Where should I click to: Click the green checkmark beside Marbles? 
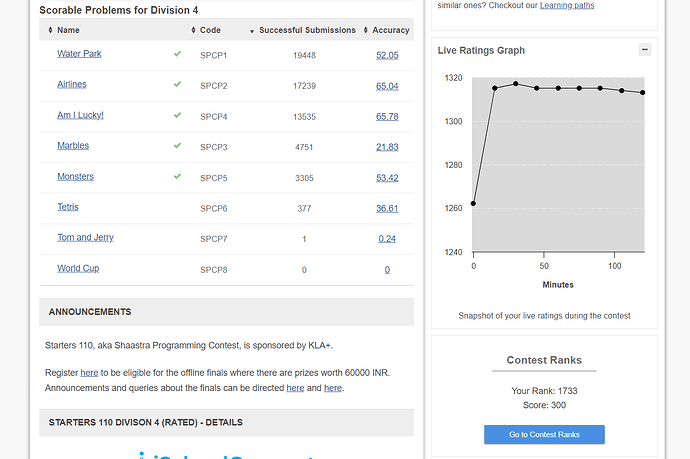[x=177, y=145]
